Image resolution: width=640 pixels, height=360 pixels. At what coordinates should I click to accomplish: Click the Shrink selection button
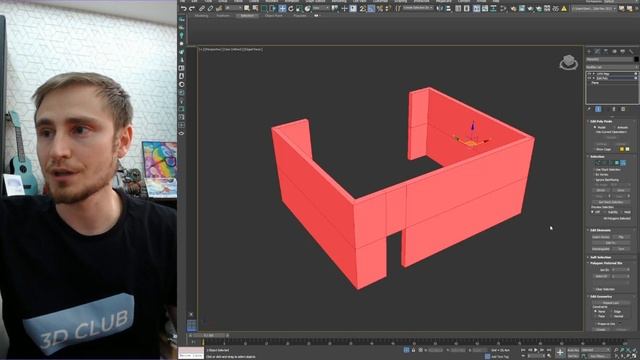click(x=601, y=190)
